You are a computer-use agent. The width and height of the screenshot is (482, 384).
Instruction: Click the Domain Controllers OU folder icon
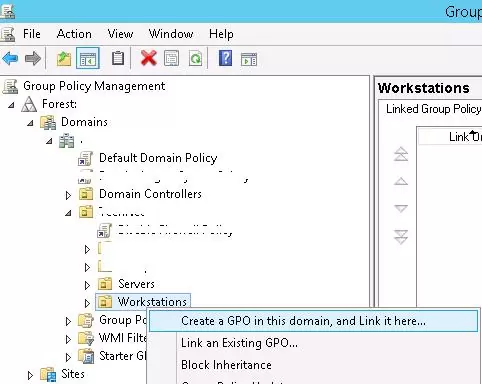(x=86, y=194)
